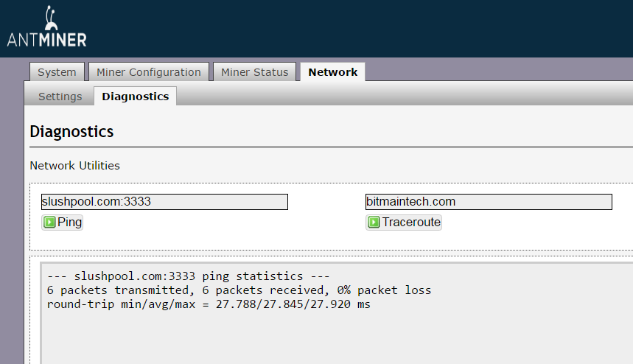633x364 pixels.
Task: Open the System tab
Action: point(57,71)
